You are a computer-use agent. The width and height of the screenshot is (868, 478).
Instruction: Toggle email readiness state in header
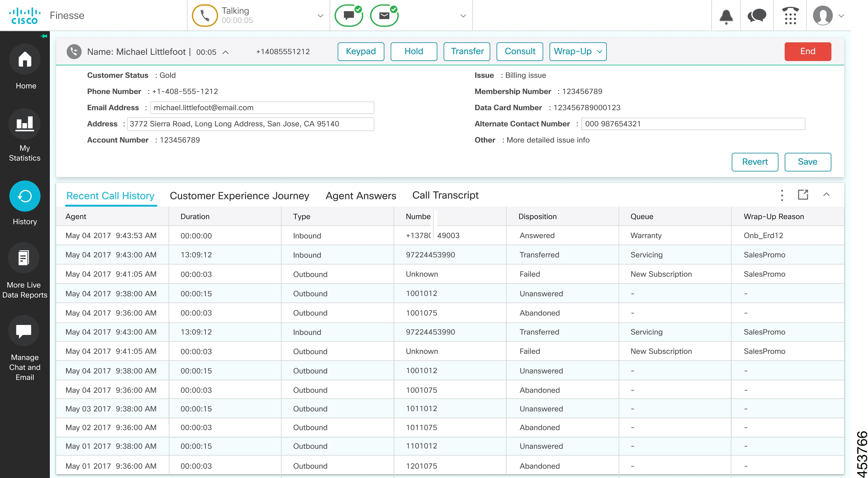[384, 15]
